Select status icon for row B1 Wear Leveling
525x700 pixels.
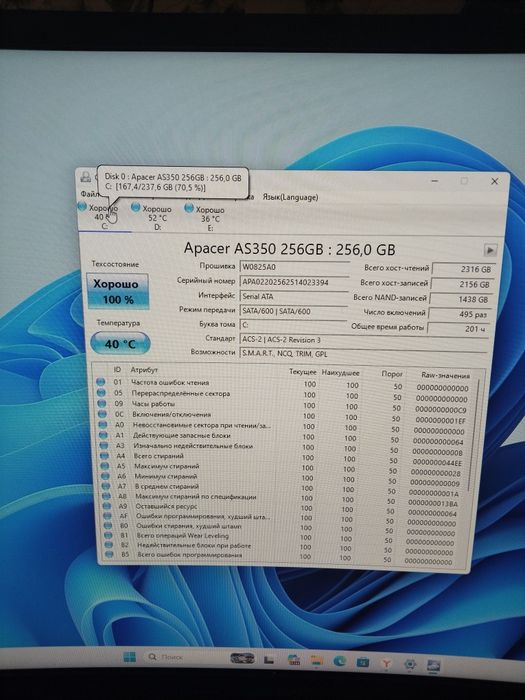[x=108, y=535]
